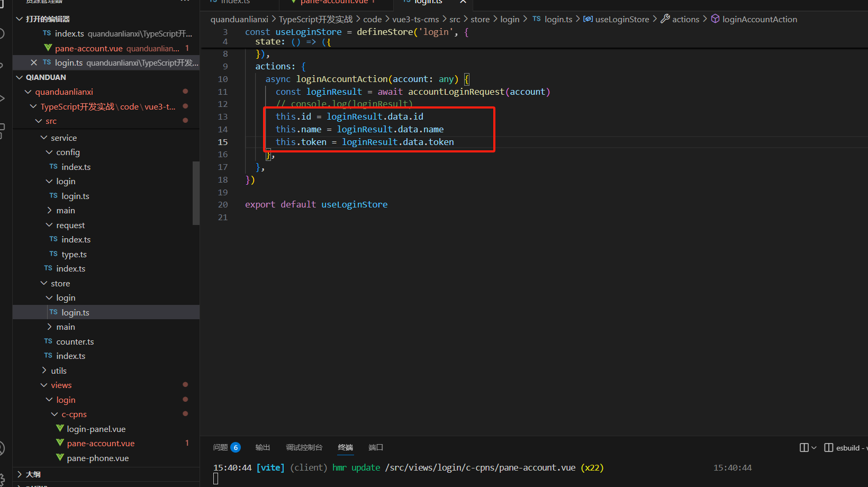Click the useLoginStore symbol icon in breadcrumb

pos(587,19)
